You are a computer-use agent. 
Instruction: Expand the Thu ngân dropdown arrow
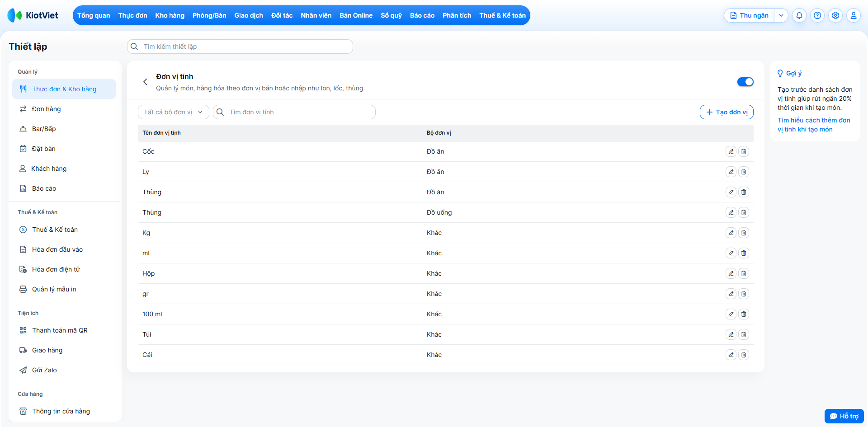click(x=781, y=15)
